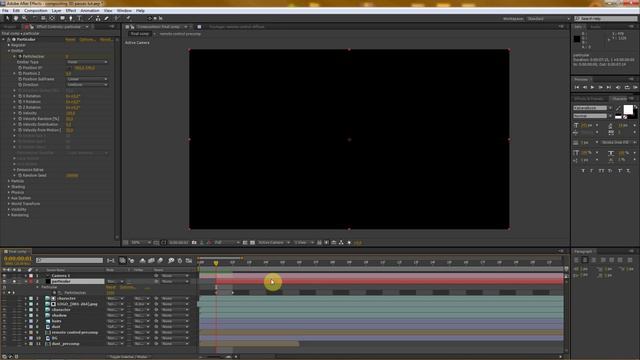The width and height of the screenshot is (640, 360).
Task: Open the Emitter Type dropdown
Action: [x=87, y=62]
